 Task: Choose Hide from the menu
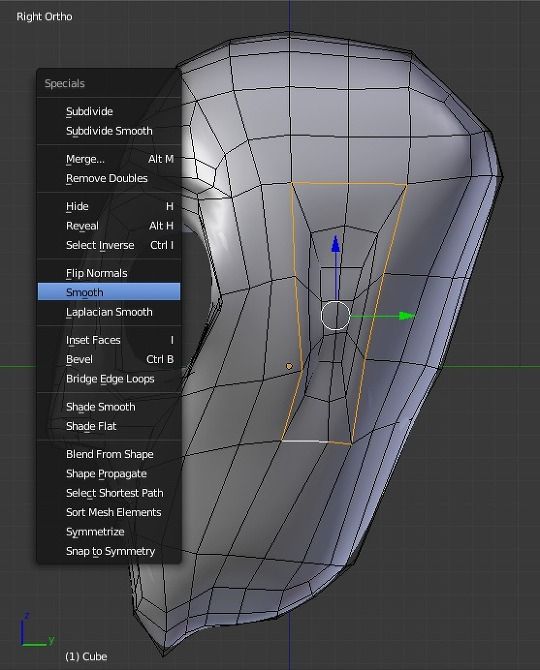click(109, 206)
